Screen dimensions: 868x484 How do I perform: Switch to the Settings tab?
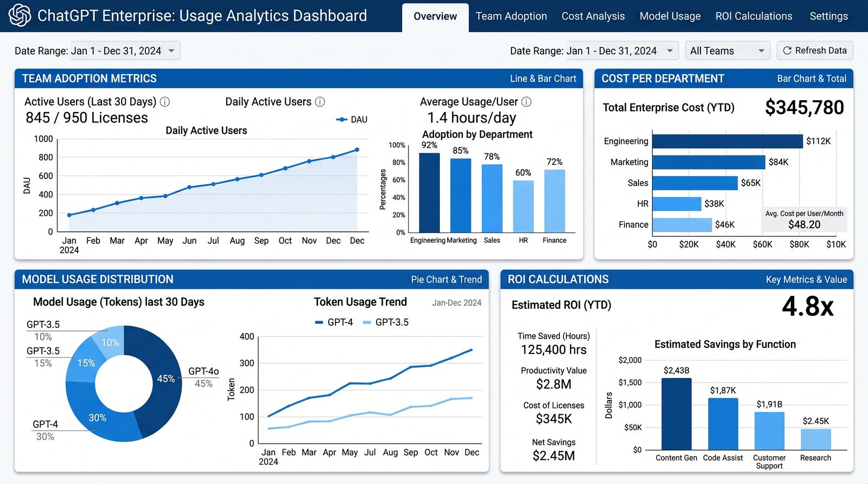click(x=828, y=16)
